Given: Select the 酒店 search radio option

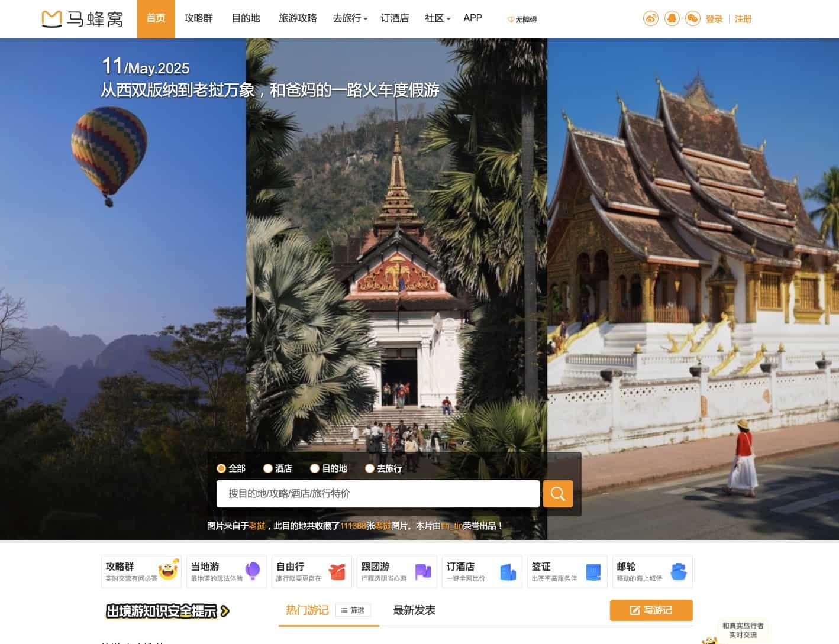Looking at the screenshot, I should click(268, 468).
